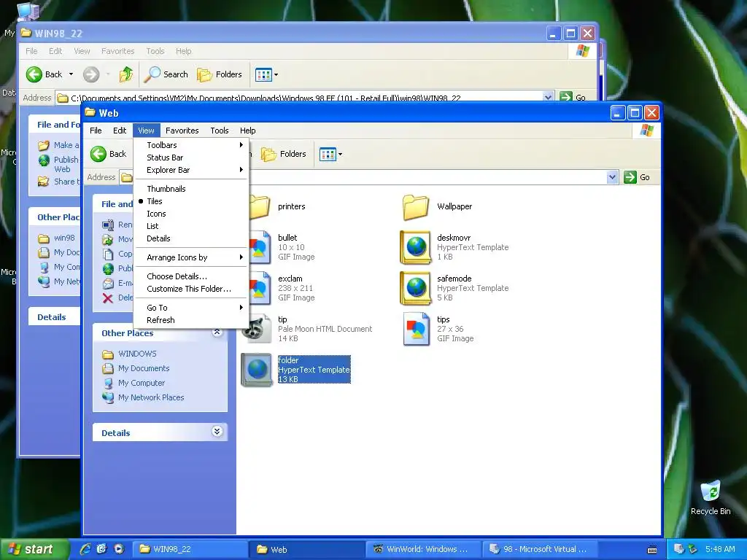
Task: Expand Go To submenu
Action: click(x=190, y=308)
